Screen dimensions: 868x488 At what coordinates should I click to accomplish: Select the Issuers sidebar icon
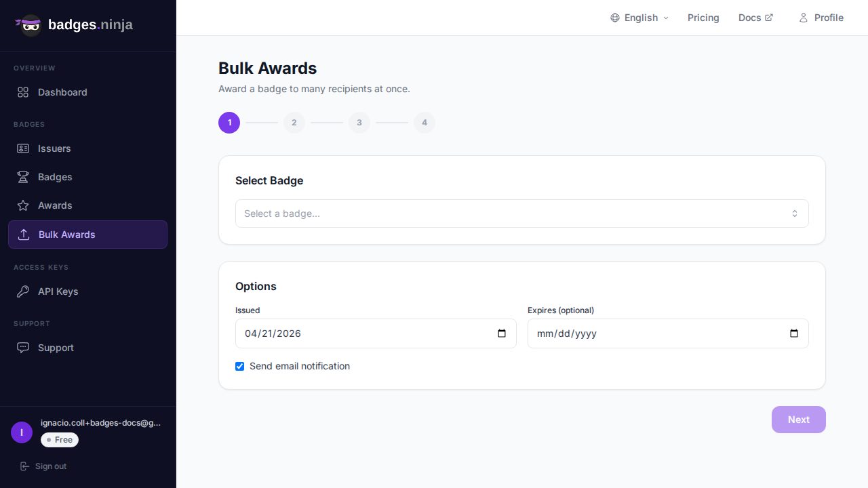tap(23, 148)
